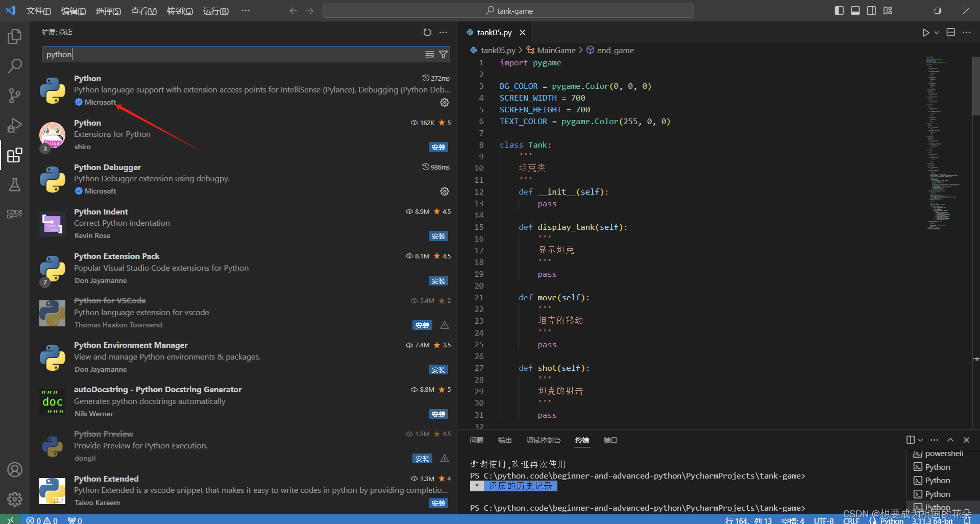Screen dimensions: 980x524
Task: Click the tank-game command center search
Action: (x=508, y=11)
